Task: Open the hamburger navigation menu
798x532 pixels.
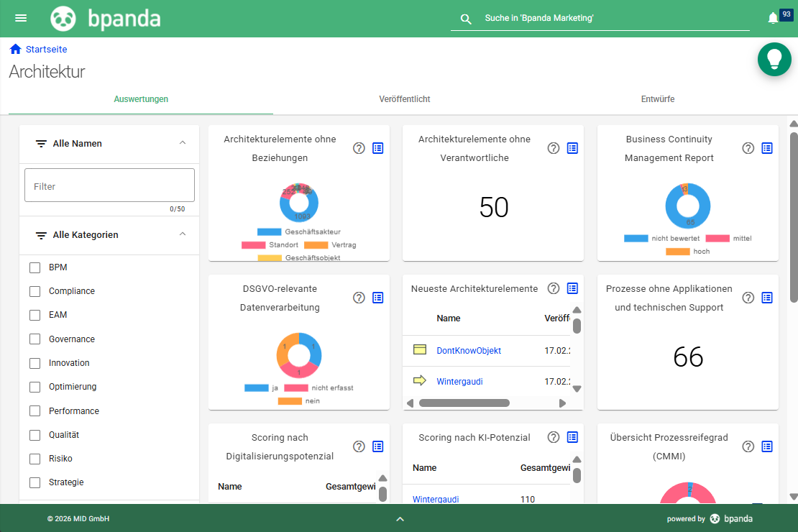Action: (21, 18)
